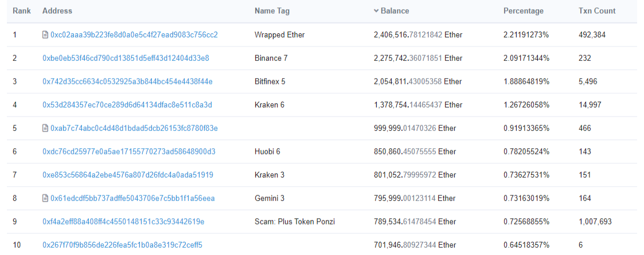The height and width of the screenshot is (255, 644).
Task: Open Bitfinex 5 address 0x742d35cc6634...
Action: coord(127,82)
